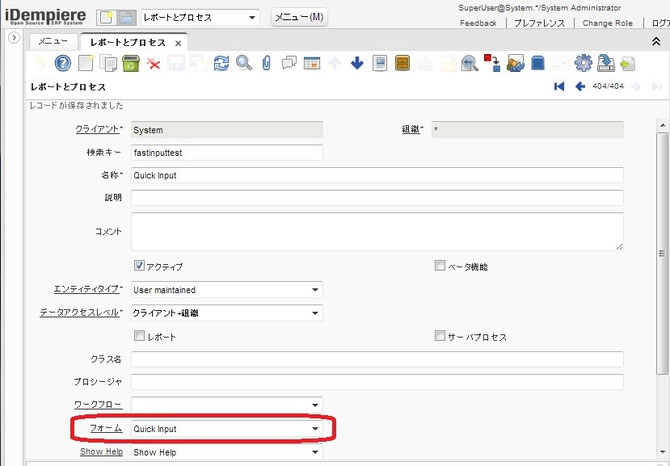
Task: Click the new-document icon beside the iDempiere logo
Action: [106, 18]
